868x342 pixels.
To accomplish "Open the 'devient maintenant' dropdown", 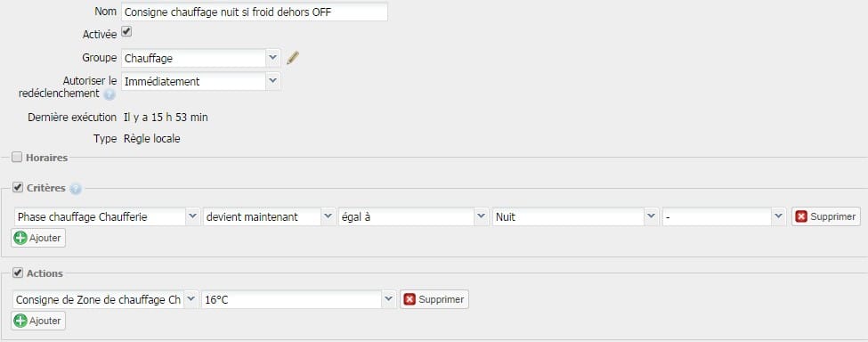I will [x=269, y=217].
